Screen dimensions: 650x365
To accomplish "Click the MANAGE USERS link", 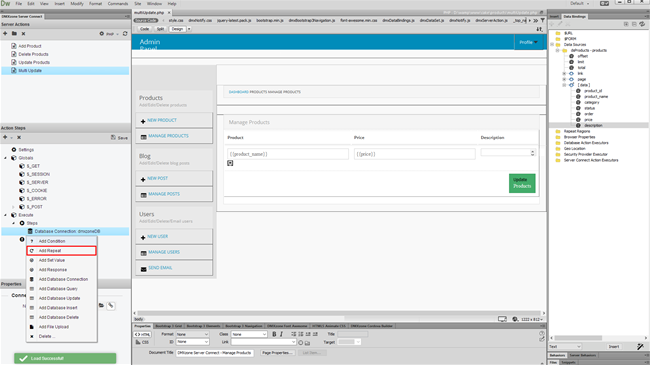I will [164, 252].
